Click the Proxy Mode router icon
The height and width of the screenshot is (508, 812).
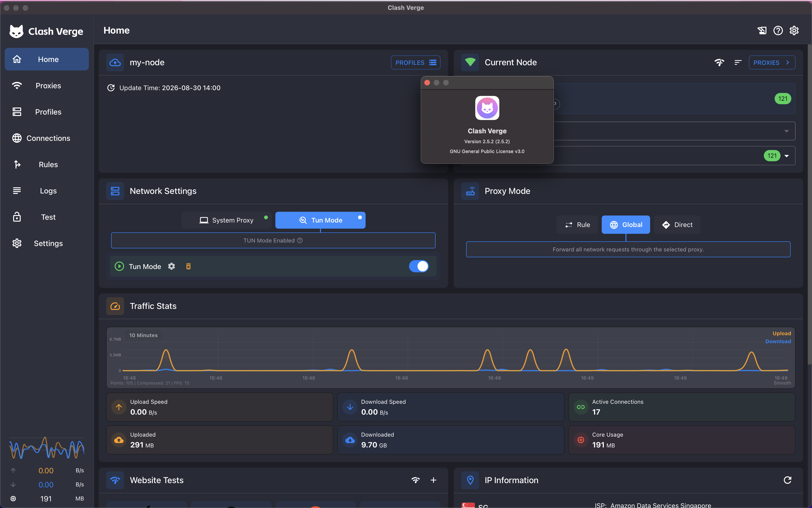(470, 191)
